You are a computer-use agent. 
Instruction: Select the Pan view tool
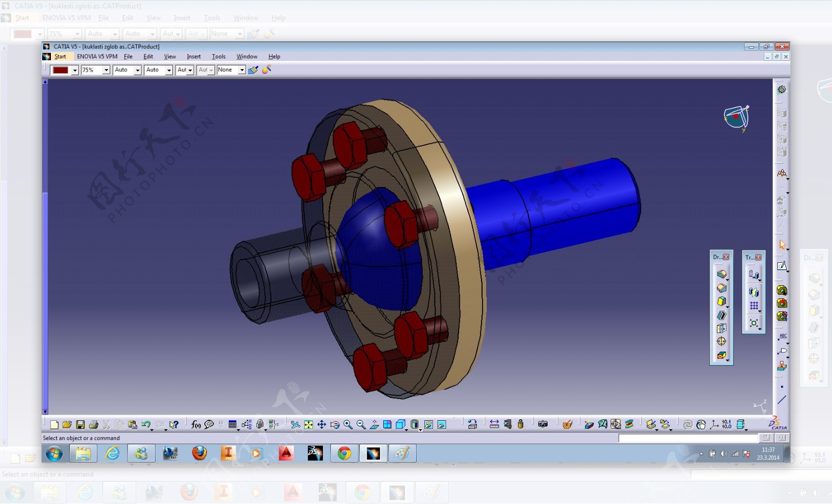322,425
